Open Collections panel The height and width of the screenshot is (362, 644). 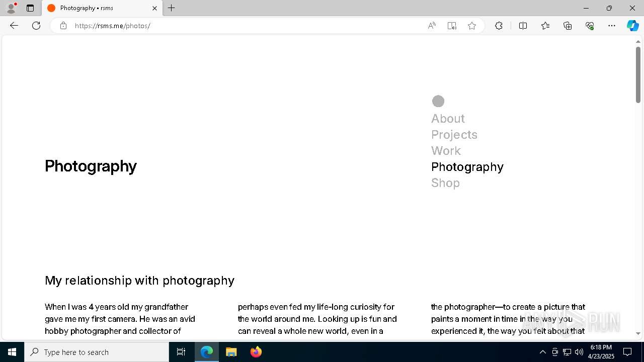click(x=568, y=26)
